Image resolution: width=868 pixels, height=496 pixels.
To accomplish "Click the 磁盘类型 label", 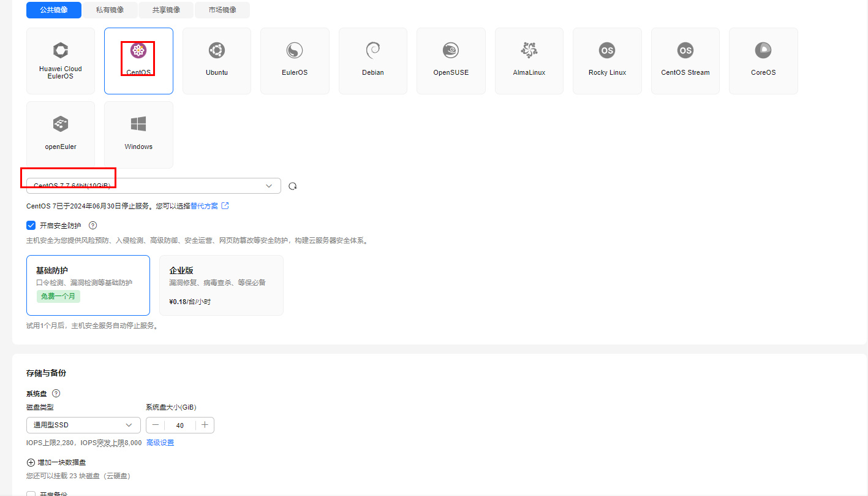I will pyautogui.click(x=40, y=407).
